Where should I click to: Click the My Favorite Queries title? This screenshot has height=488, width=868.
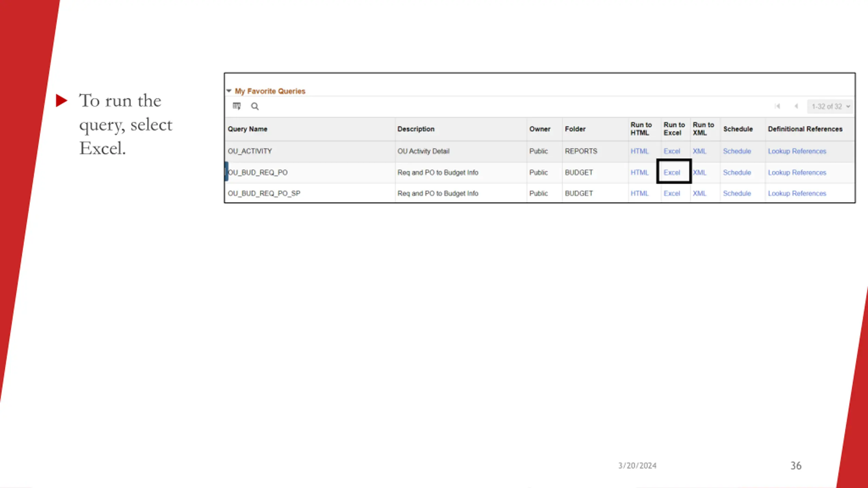point(270,91)
